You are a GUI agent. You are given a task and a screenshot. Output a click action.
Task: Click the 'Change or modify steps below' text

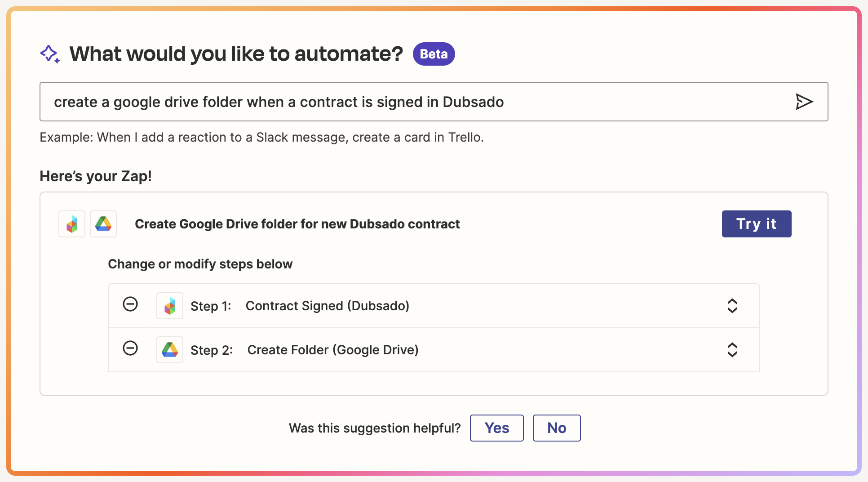point(200,264)
